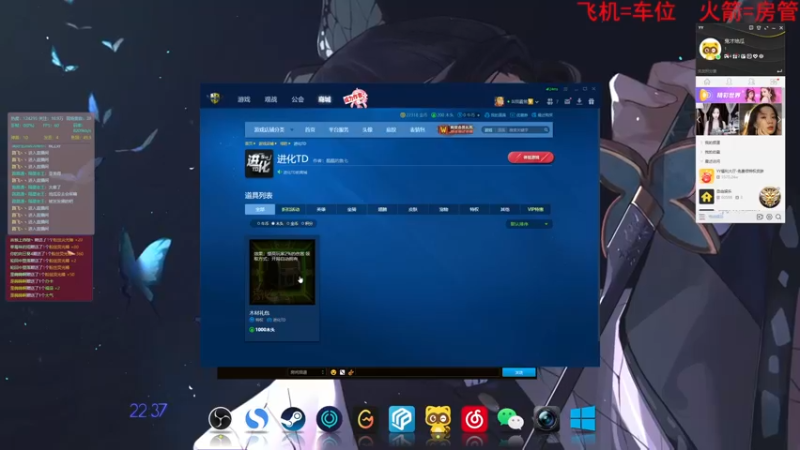Click the search magnifier in the store search box
The image size is (800, 450).
pos(546,130)
